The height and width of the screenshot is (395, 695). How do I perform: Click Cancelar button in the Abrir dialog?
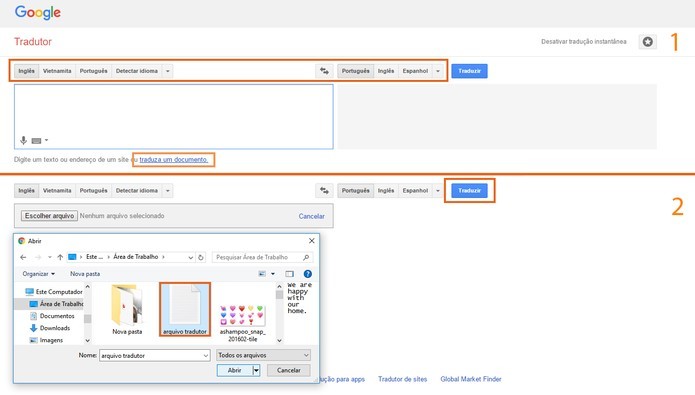(289, 370)
